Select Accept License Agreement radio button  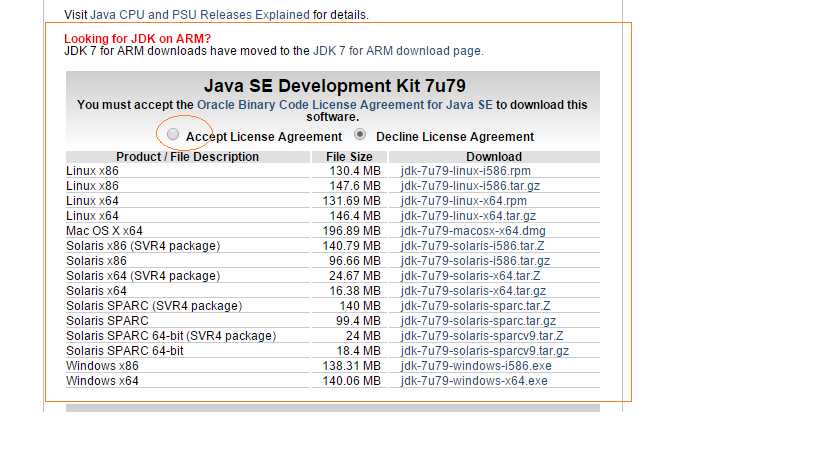[x=173, y=135]
